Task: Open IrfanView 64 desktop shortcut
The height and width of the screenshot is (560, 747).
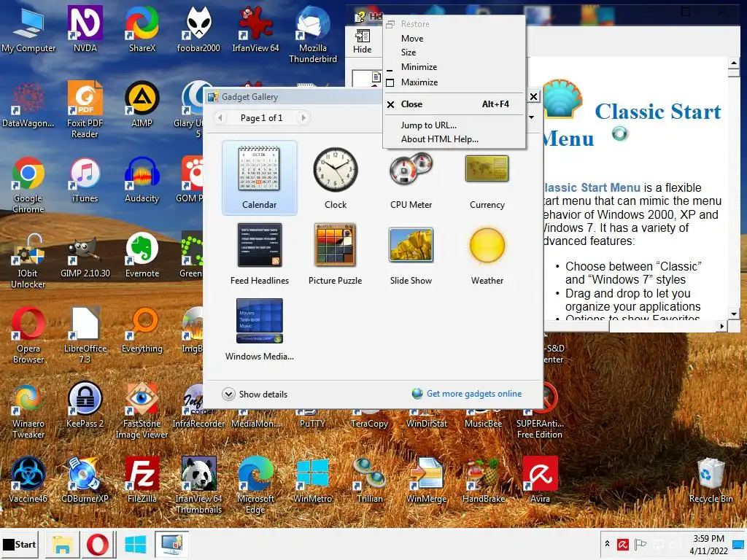Action: [x=255, y=29]
